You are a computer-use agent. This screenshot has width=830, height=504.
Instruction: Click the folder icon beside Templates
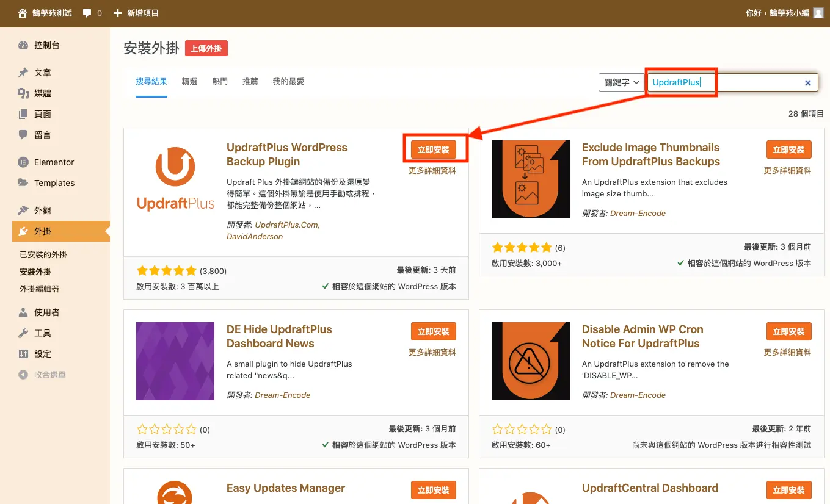[x=23, y=183]
